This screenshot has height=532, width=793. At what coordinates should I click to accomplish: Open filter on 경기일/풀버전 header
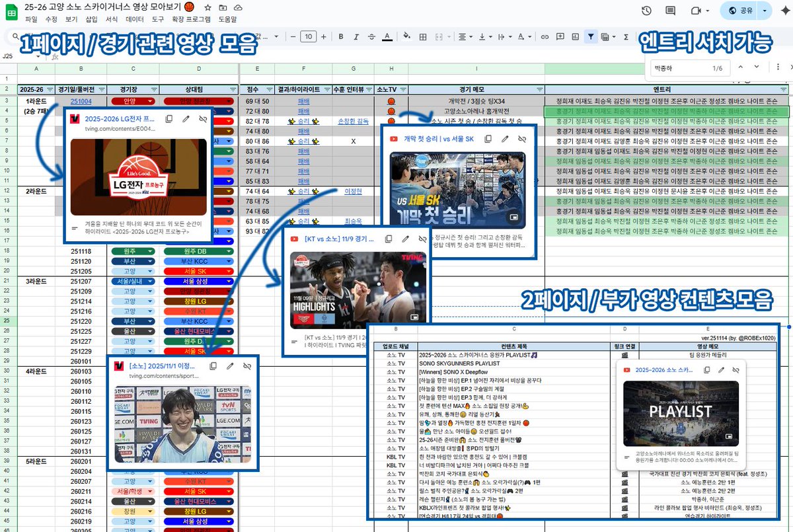(101, 89)
